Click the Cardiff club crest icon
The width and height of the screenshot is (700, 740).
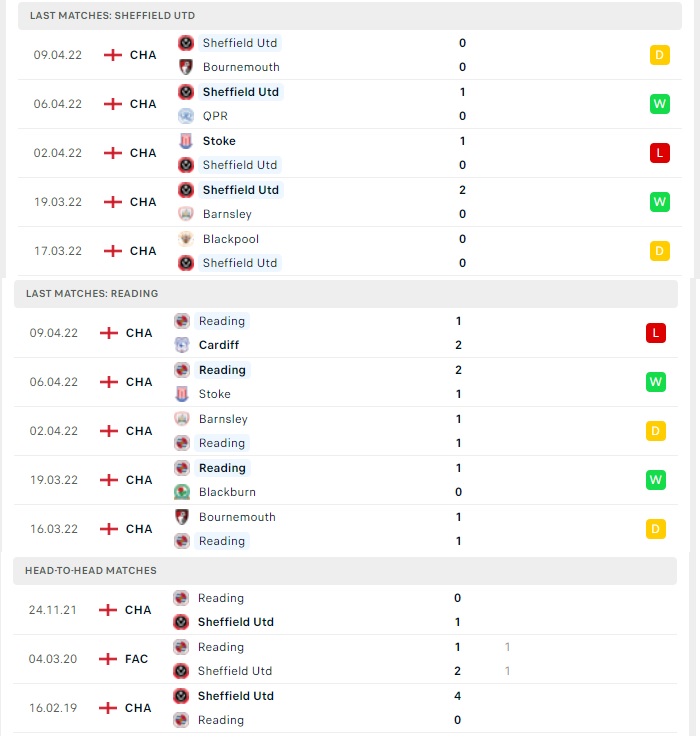click(x=182, y=345)
